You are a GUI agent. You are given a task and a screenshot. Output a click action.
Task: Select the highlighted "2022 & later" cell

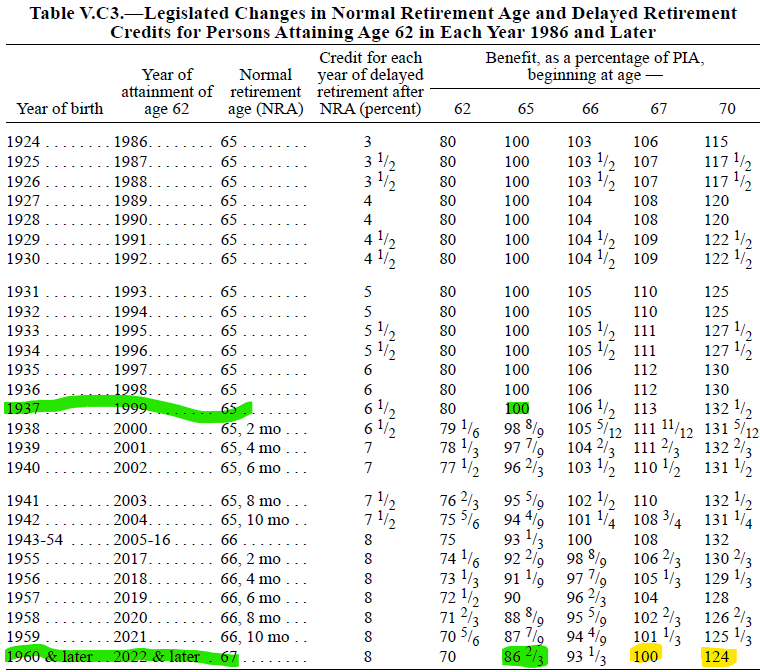[x=160, y=656]
